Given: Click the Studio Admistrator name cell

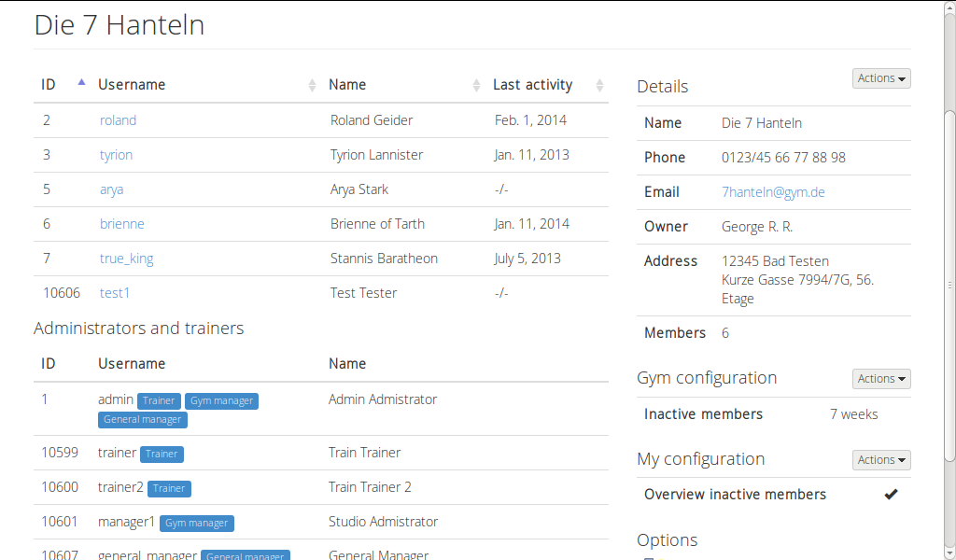Looking at the screenshot, I should pos(383,522).
